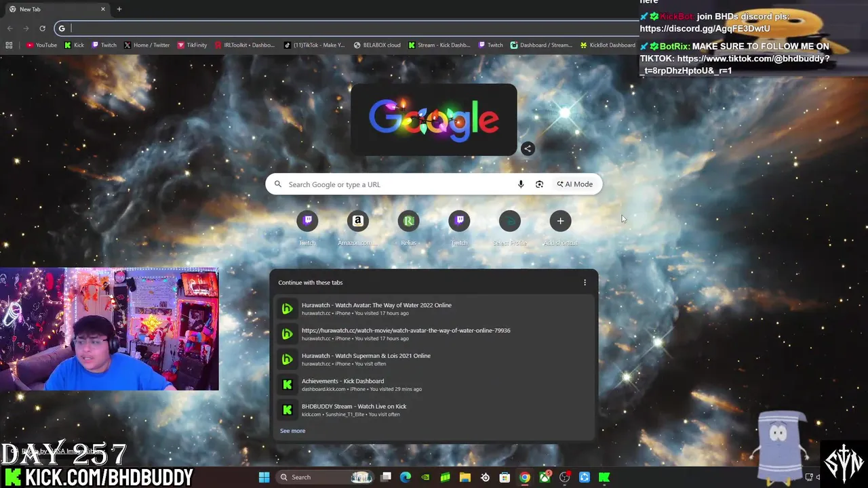Viewport: 868px width, 488px height.
Task: Open the TikFinity bookmark
Action: click(x=192, y=45)
